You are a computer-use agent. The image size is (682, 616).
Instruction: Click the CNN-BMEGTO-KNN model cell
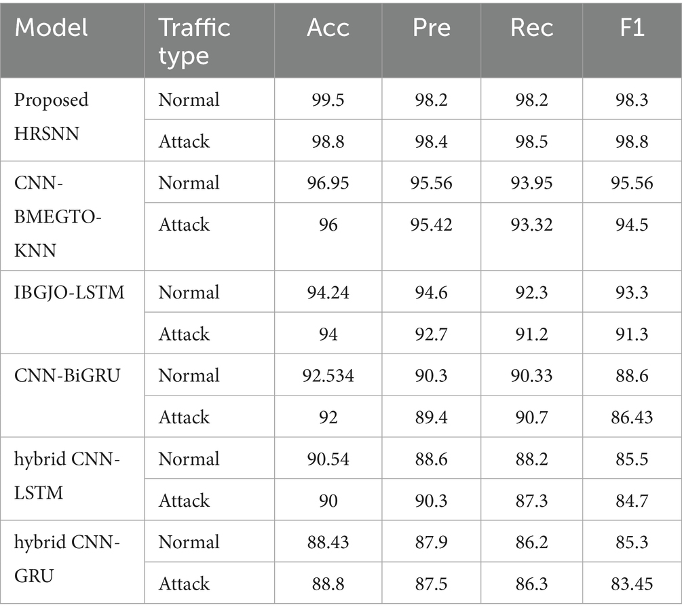[72, 216]
